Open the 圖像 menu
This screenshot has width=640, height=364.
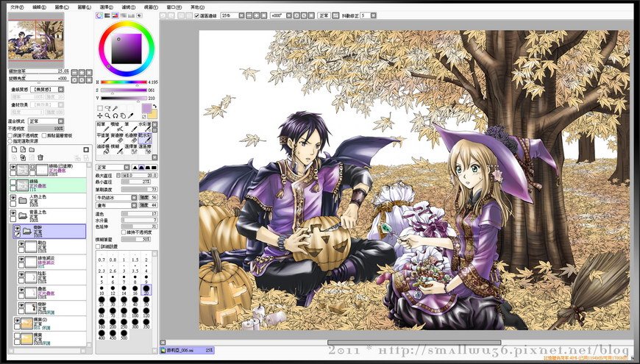[62, 7]
